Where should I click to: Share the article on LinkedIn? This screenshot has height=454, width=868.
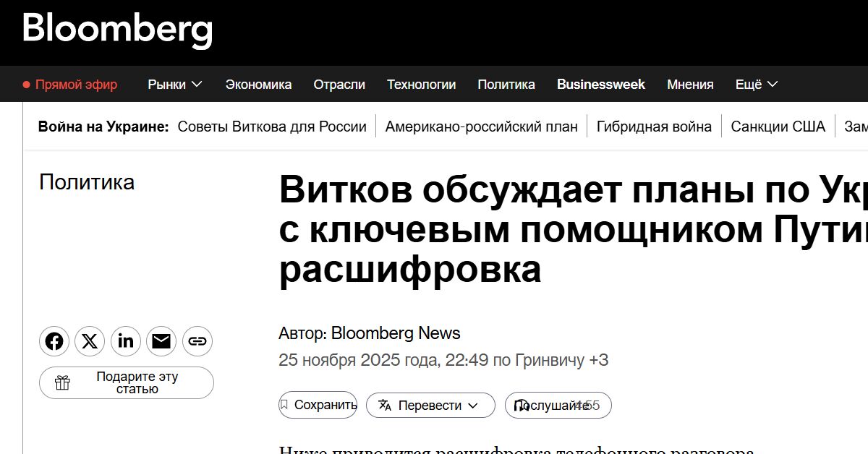[x=126, y=341]
